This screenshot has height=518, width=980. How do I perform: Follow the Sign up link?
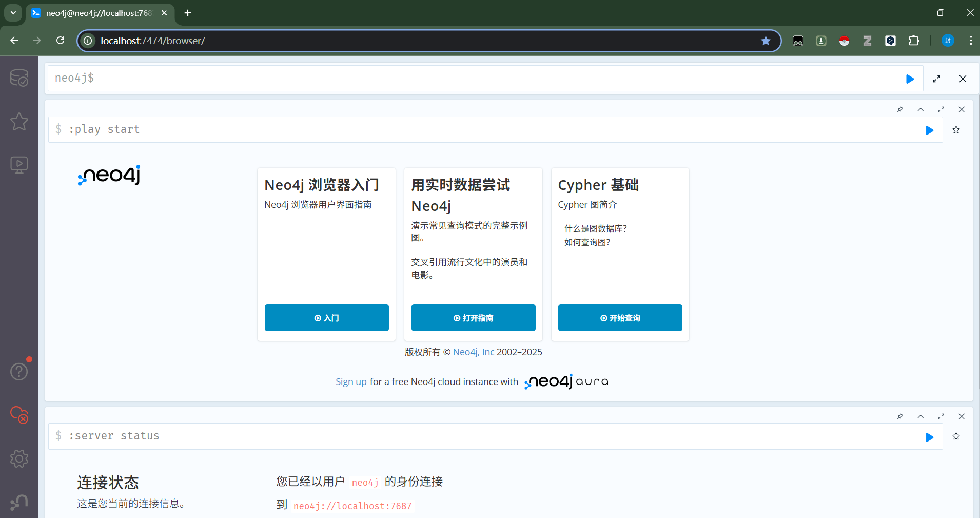tap(351, 382)
